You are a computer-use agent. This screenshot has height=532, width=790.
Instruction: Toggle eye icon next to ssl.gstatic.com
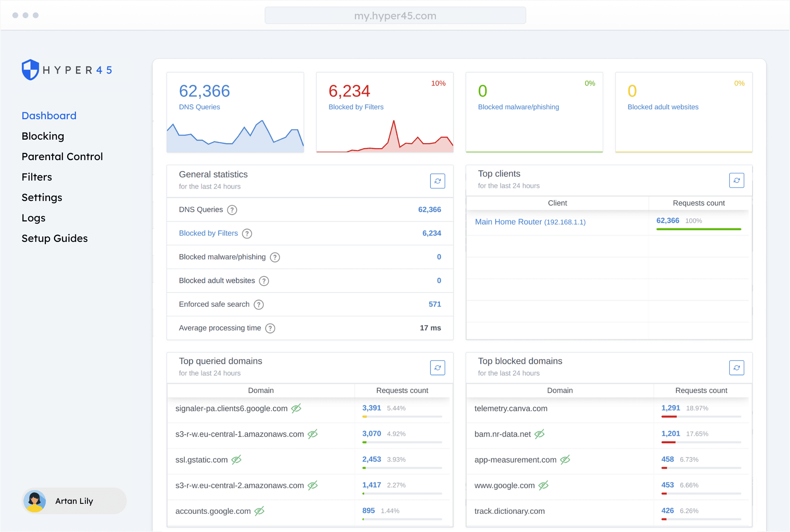pos(236,460)
